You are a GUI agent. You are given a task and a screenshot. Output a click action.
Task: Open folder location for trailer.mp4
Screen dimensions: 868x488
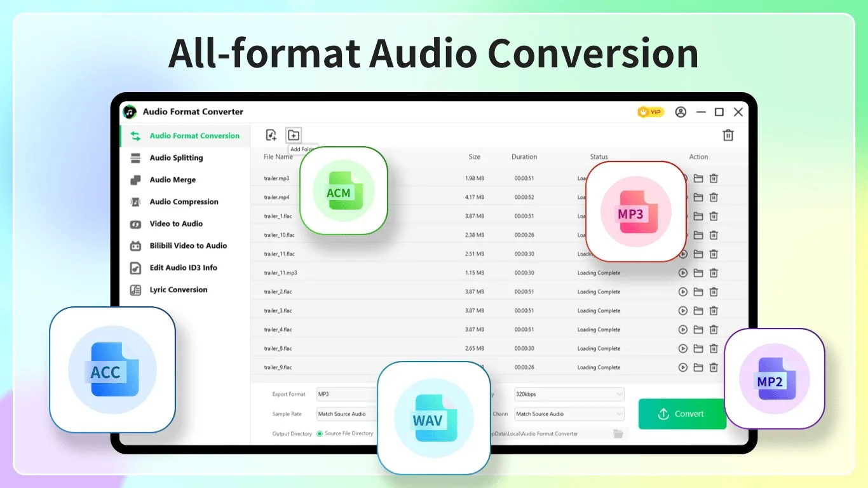[698, 198]
